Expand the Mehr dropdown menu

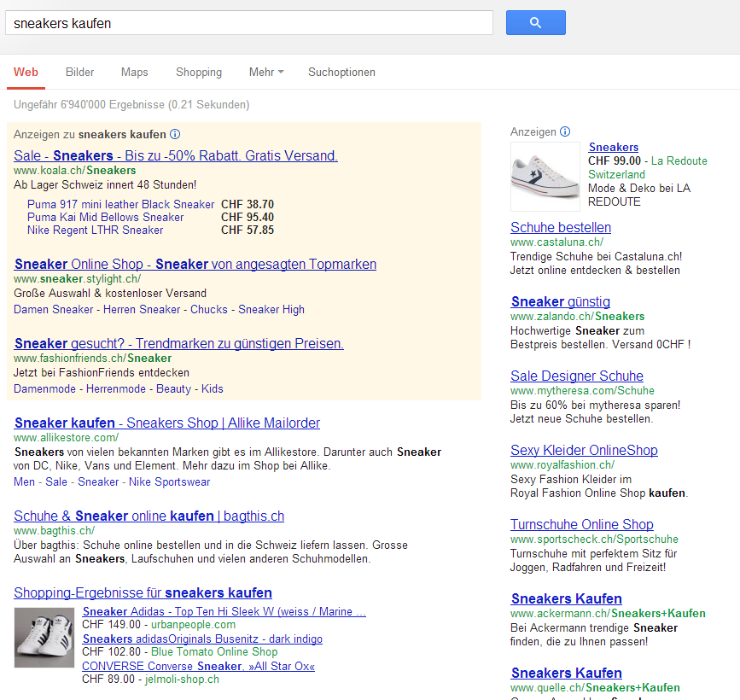tap(265, 73)
